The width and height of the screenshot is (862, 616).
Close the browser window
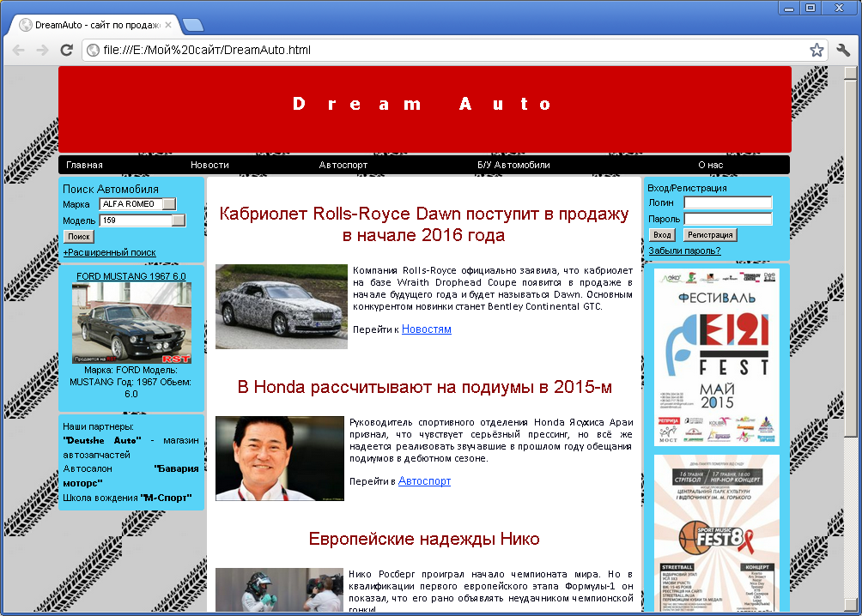tap(839, 8)
